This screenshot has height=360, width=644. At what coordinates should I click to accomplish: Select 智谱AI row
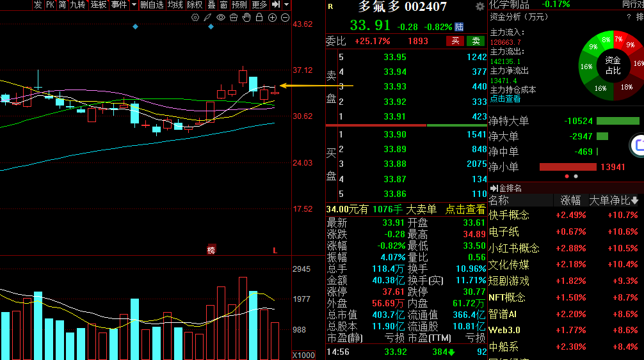point(565,314)
